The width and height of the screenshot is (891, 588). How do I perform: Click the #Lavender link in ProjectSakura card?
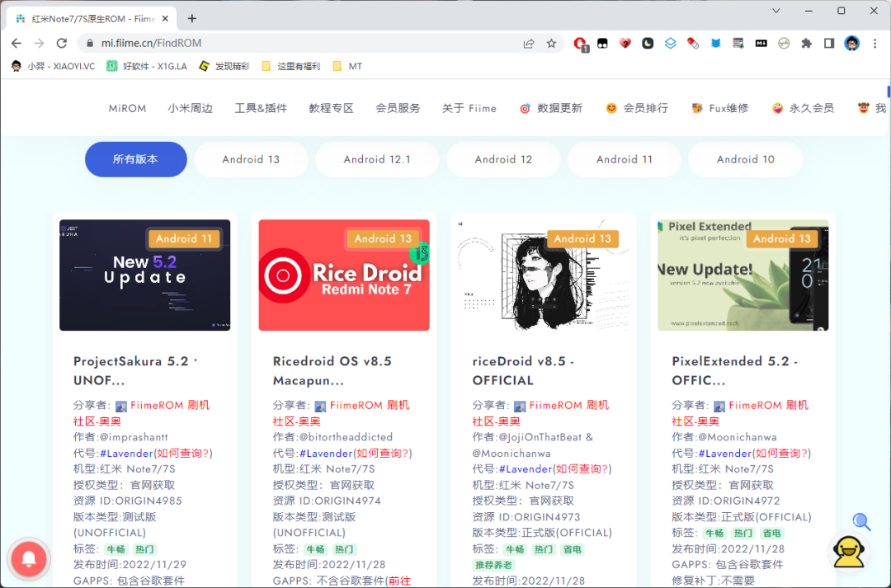[126, 454]
